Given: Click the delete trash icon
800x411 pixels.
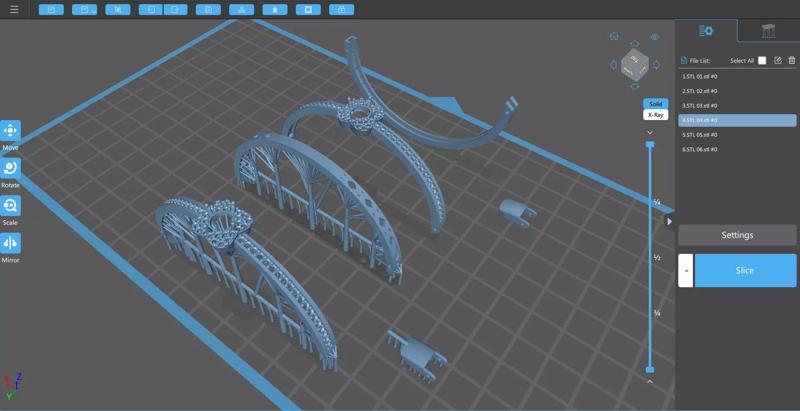Looking at the screenshot, I should coord(792,60).
